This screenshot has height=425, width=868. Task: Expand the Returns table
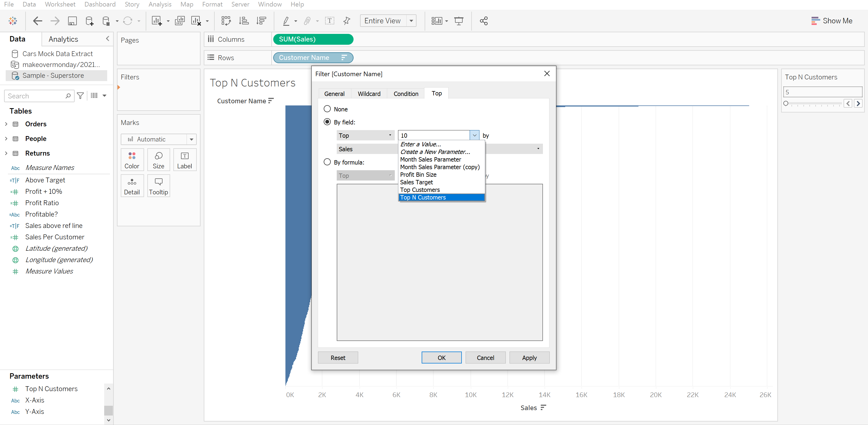click(x=6, y=153)
